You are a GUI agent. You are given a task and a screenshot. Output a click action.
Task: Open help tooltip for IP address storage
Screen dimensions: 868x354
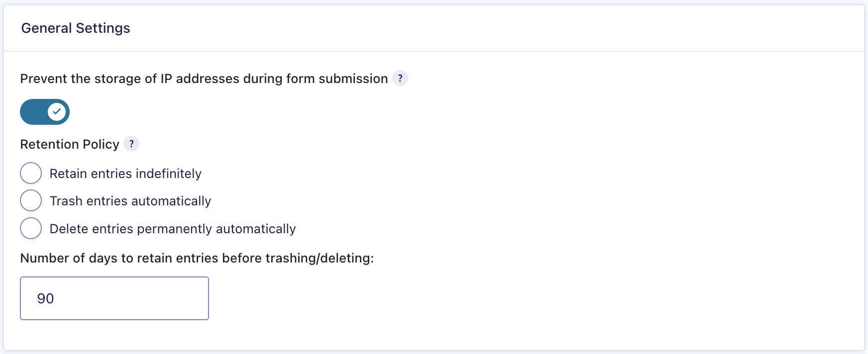400,79
